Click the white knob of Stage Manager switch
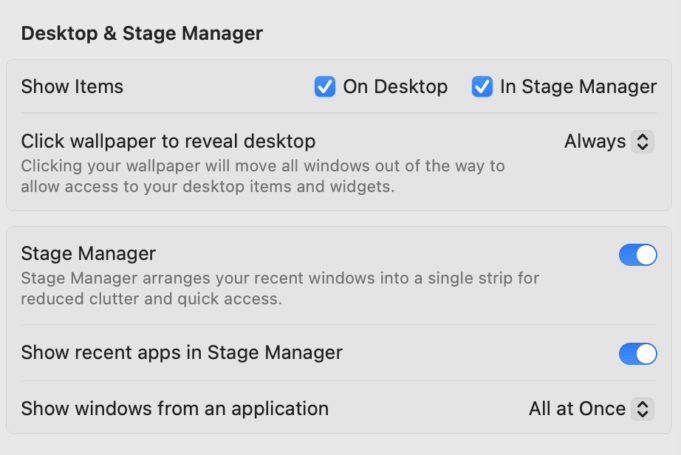 646,254
